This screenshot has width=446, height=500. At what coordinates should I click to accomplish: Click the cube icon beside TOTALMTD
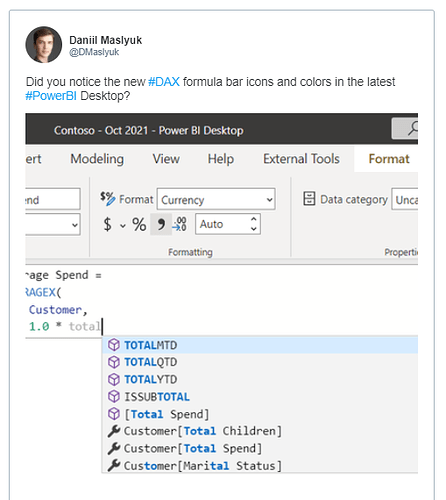(114, 345)
